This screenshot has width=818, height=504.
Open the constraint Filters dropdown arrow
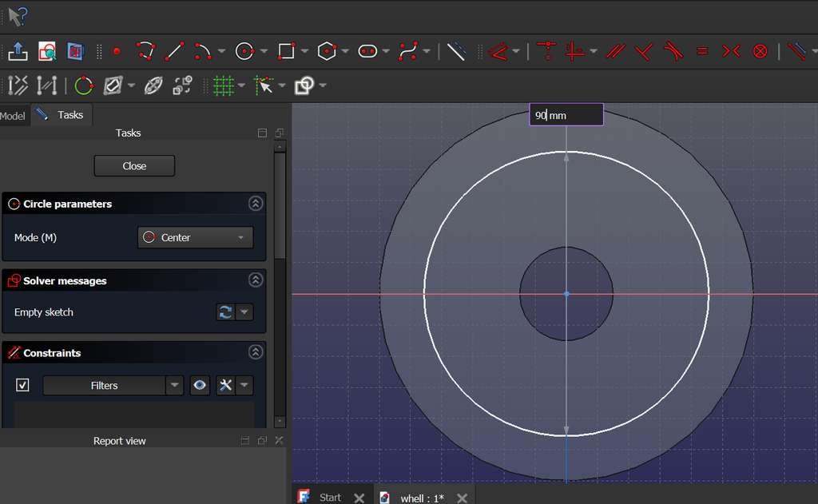(175, 385)
